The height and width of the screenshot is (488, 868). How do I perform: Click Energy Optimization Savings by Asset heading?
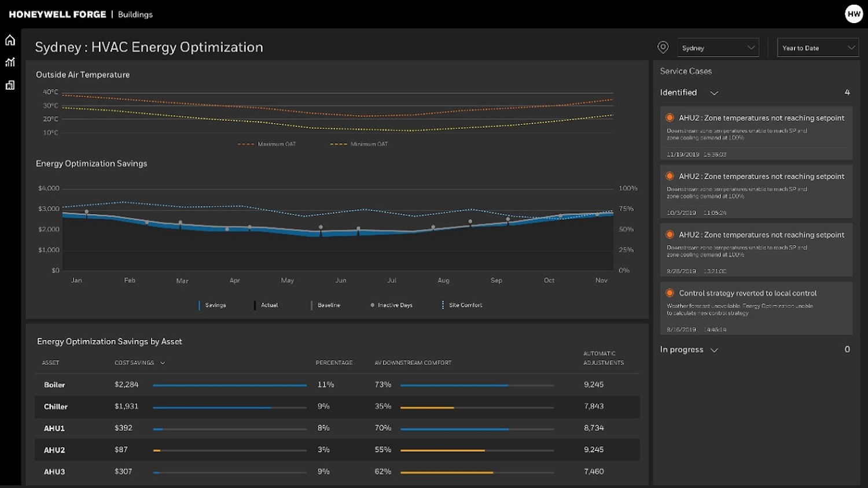click(109, 342)
